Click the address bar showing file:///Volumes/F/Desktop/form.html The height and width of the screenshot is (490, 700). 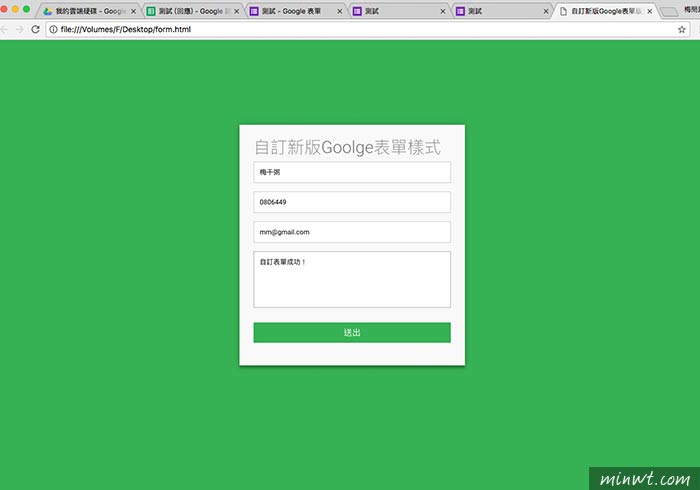pyautogui.click(x=367, y=29)
